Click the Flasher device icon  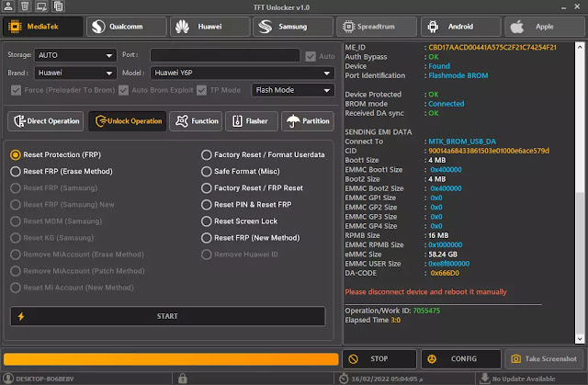tap(237, 121)
